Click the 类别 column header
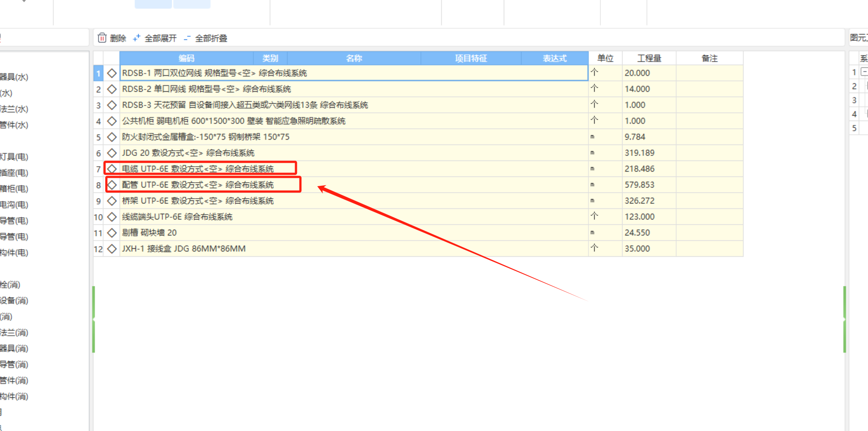Viewport: 868px width, 431px height. point(270,58)
